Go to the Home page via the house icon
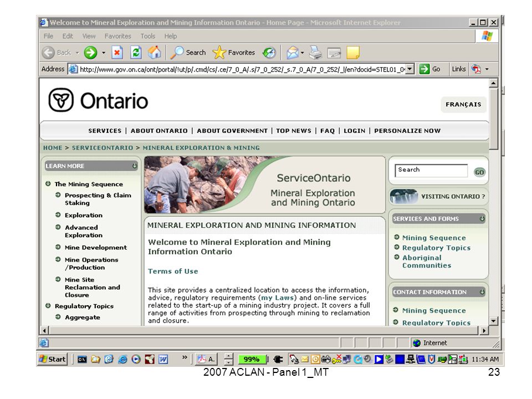The width and height of the screenshot is (532, 399). tap(155, 52)
